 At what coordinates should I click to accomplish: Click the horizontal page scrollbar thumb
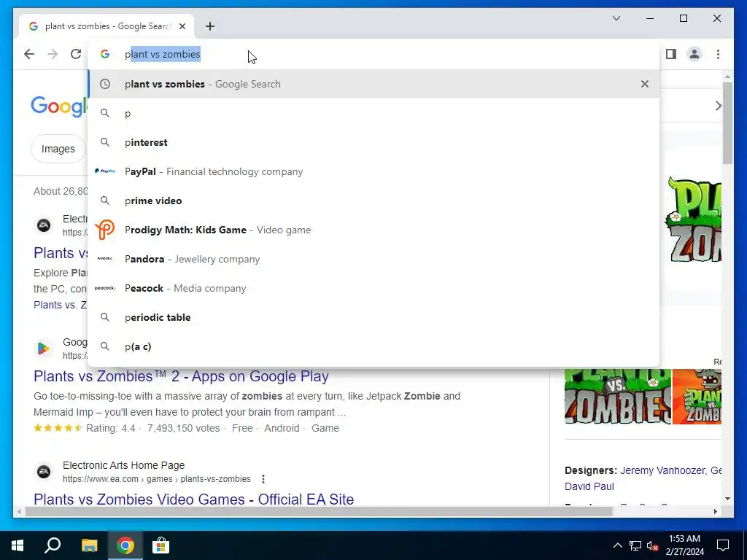pyautogui.click(x=318, y=512)
